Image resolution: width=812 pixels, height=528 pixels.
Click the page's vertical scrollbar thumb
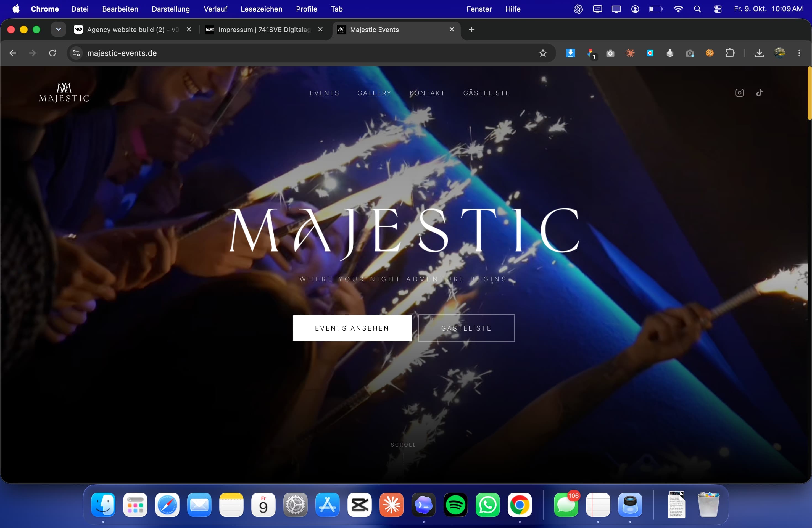pyautogui.click(x=809, y=93)
